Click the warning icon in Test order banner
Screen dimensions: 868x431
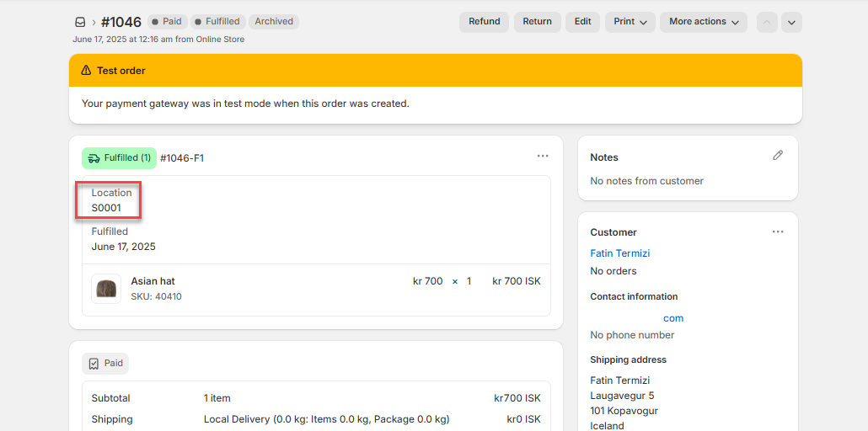86,71
